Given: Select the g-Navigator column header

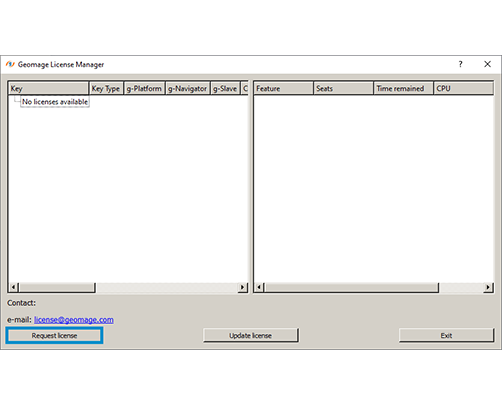Looking at the screenshot, I should point(188,88).
